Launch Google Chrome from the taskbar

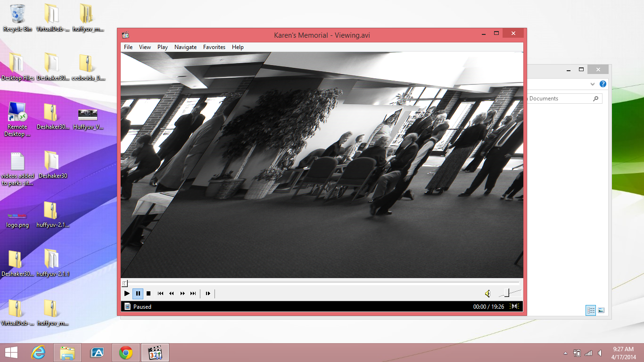point(125,353)
